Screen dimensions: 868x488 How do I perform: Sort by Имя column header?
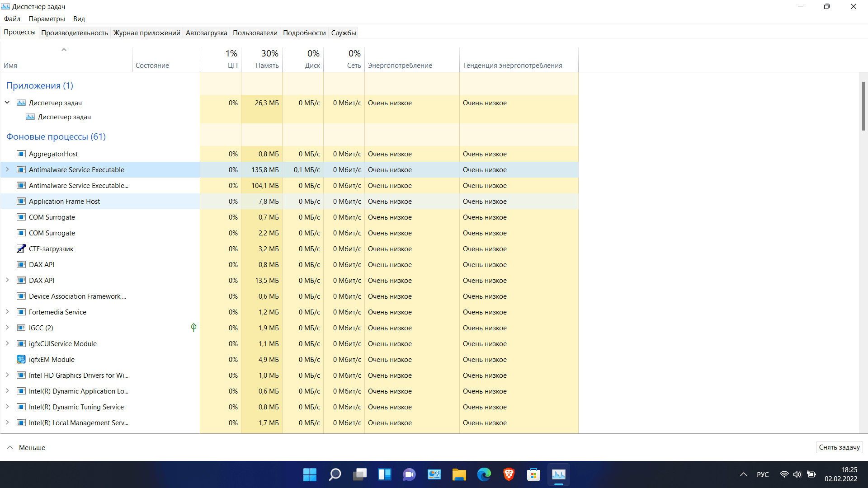pos(66,59)
